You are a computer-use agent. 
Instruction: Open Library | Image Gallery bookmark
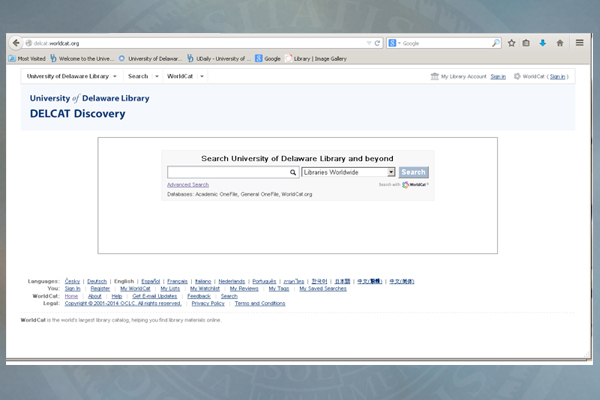(x=316, y=59)
